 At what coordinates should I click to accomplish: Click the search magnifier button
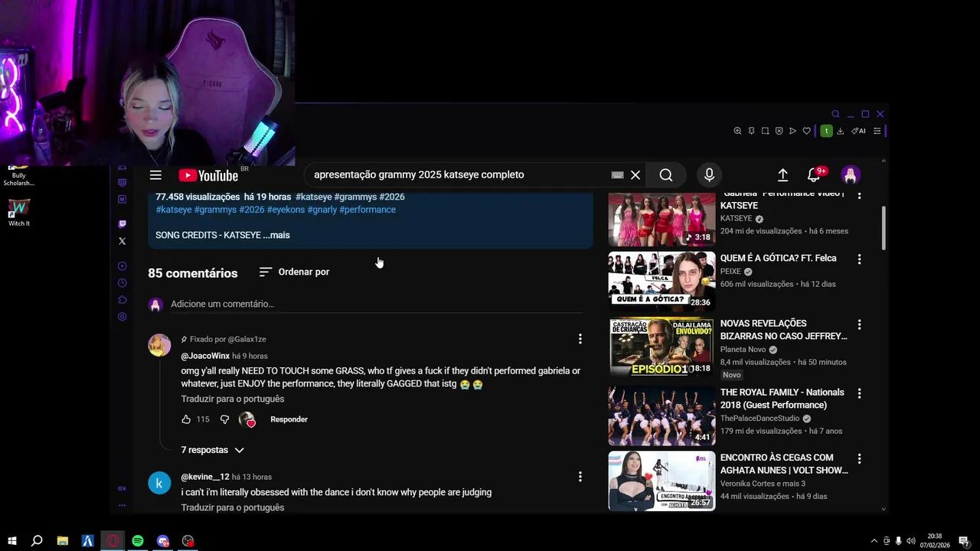(666, 175)
